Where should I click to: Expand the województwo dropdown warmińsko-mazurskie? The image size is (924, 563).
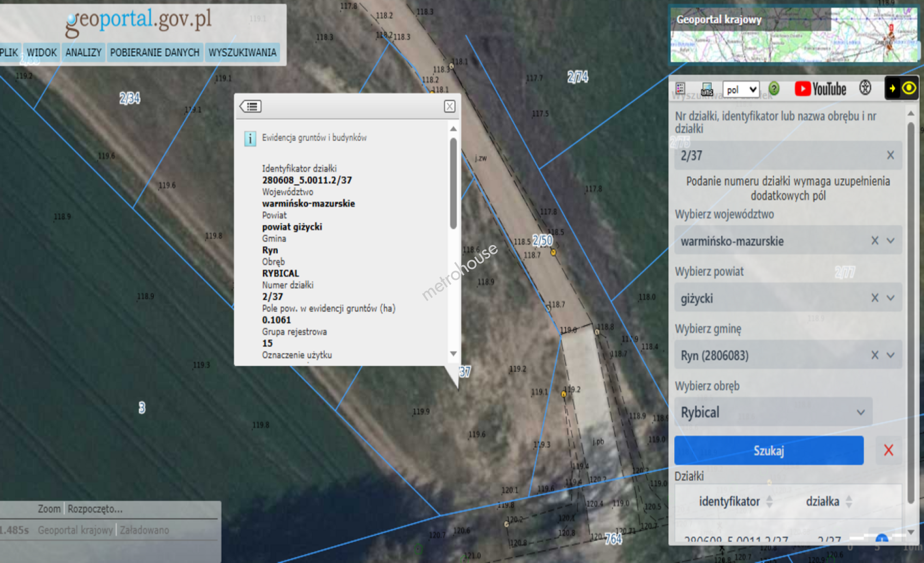(891, 241)
